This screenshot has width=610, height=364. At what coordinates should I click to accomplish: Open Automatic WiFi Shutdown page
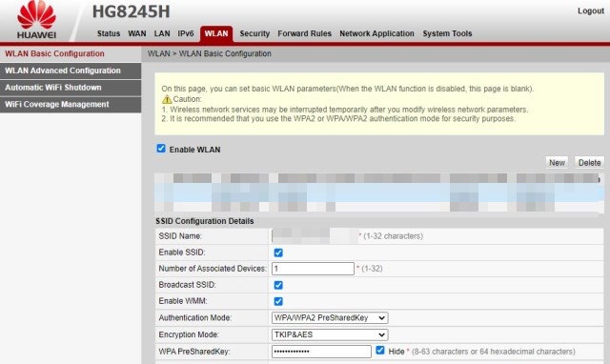pyautogui.click(x=71, y=88)
